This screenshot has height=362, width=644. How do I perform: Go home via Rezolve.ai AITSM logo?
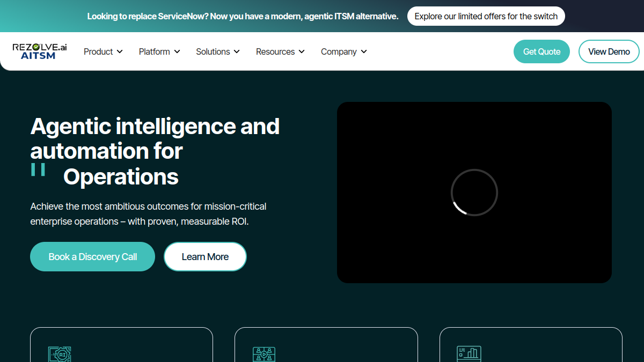(40, 51)
